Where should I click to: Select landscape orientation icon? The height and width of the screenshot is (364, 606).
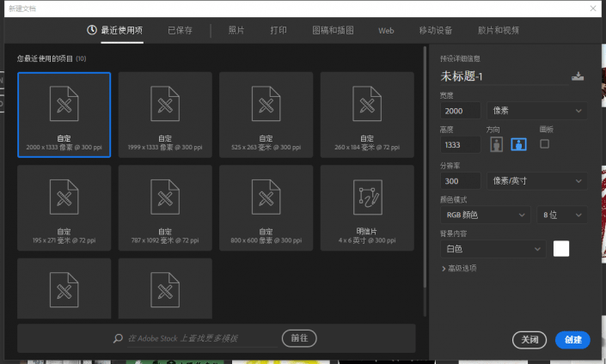[x=518, y=144]
